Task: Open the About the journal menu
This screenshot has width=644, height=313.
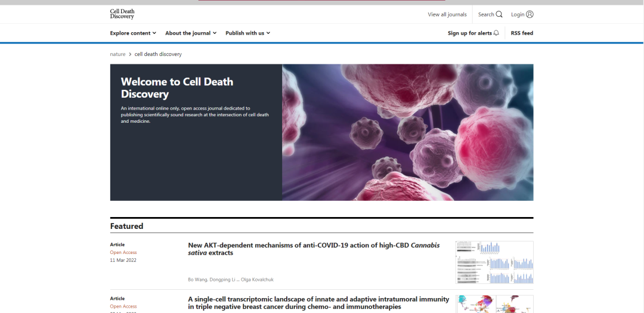Action: coord(191,33)
